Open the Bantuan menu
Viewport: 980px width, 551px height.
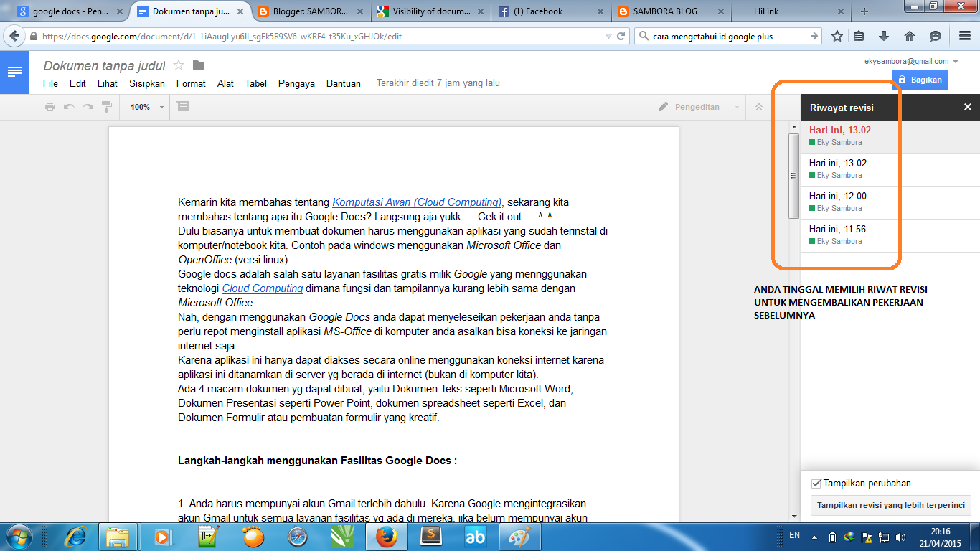tap(344, 83)
